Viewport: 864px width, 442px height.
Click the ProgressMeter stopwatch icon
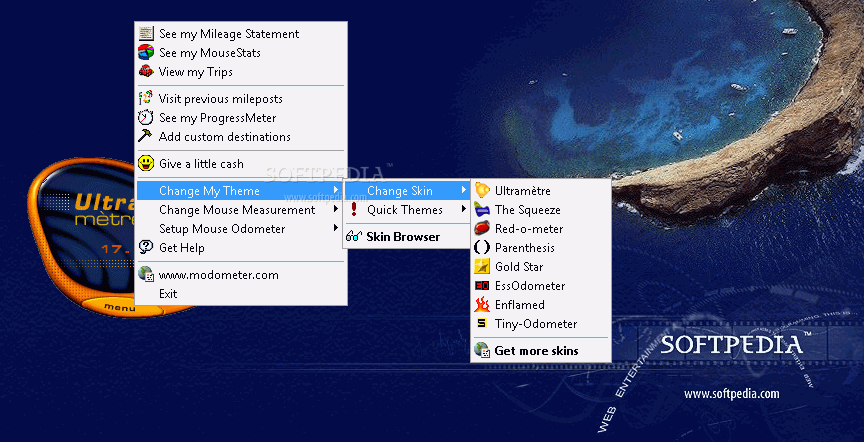point(145,117)
